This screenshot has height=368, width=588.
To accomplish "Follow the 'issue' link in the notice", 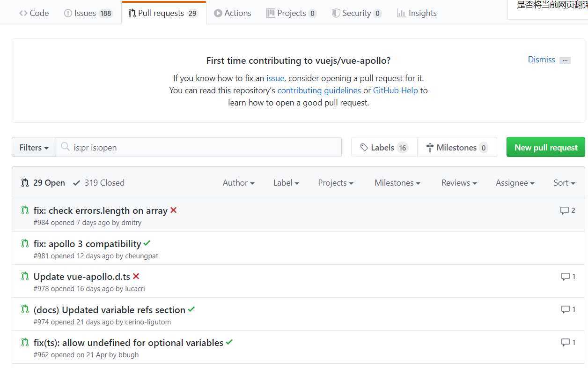I will [275, 78].
